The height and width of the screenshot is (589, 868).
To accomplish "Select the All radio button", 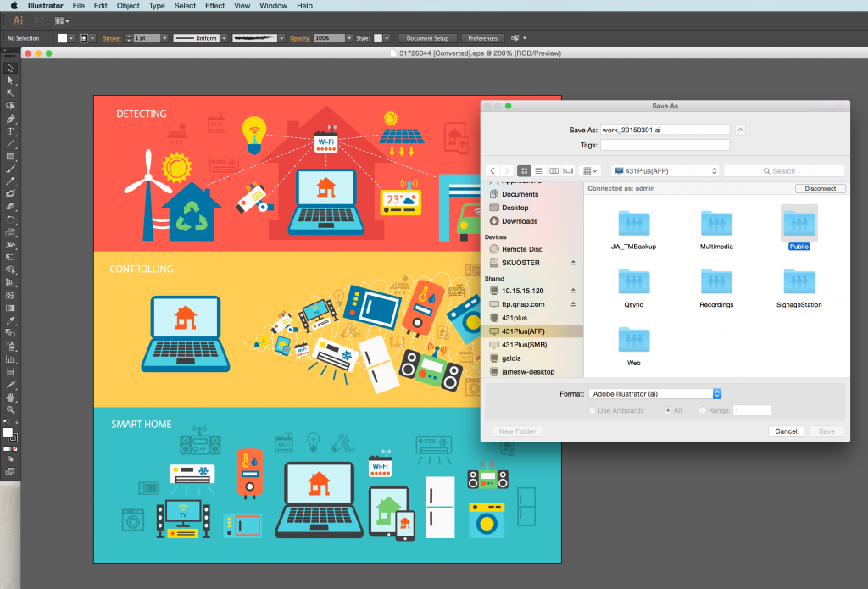I will (x=665, y=410).
